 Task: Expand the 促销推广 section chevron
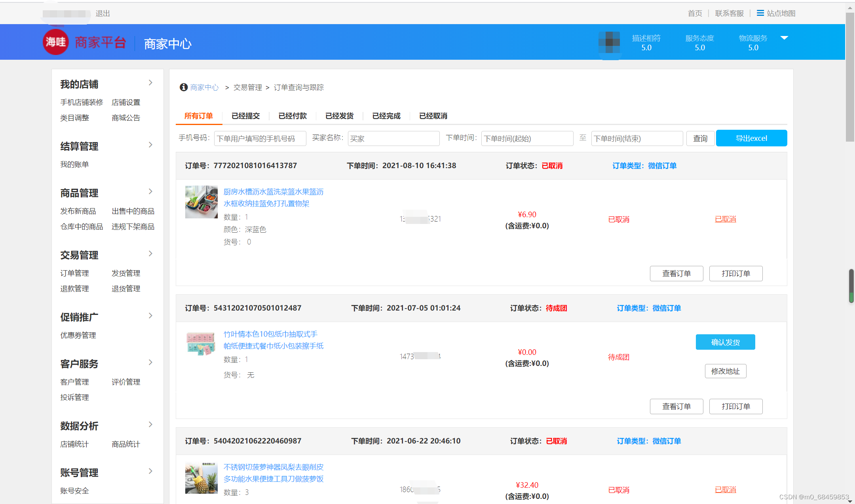point(150,315)
